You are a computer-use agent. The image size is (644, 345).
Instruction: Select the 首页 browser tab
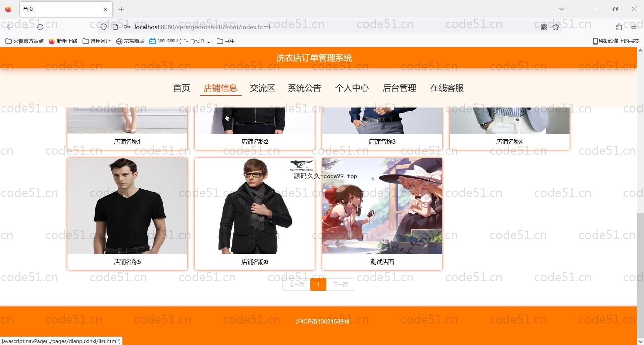tap(66, 9)
